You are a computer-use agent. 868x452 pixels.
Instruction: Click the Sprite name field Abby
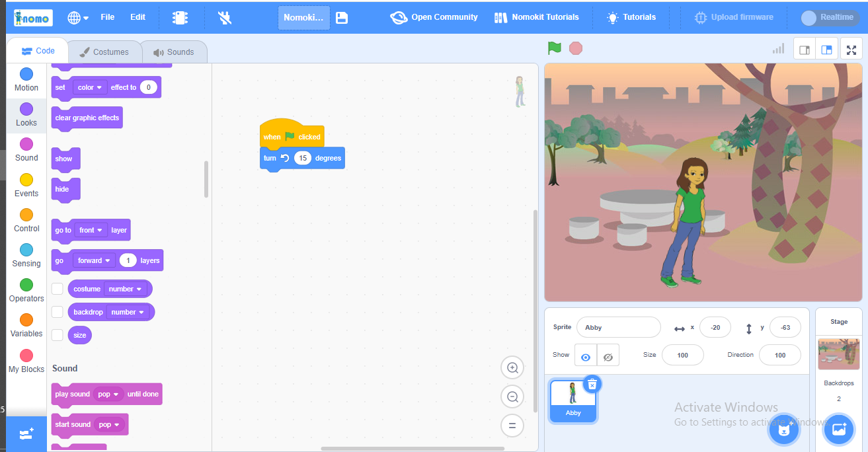point(619,327)
